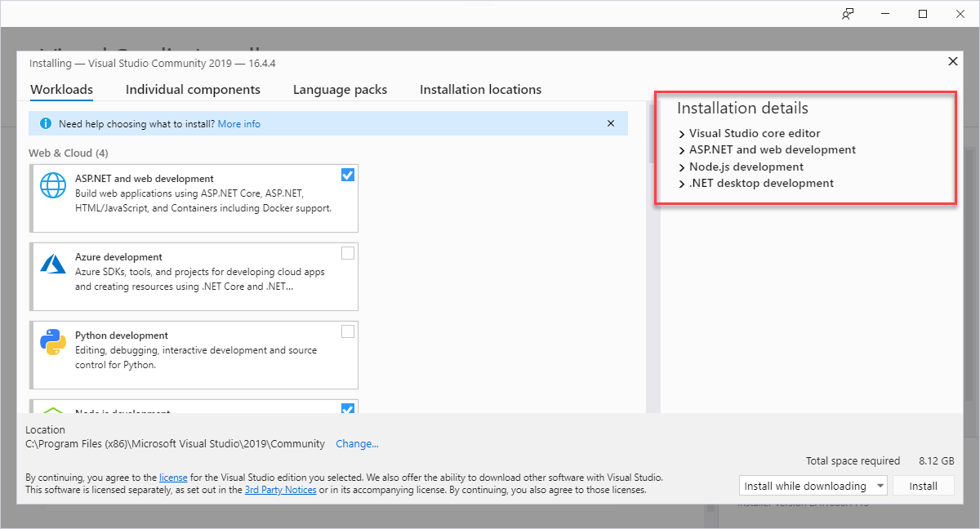Close the installing dialog with the X
Image resolution: width=980 pixels, height=529 pixels.
pos(952,61)
